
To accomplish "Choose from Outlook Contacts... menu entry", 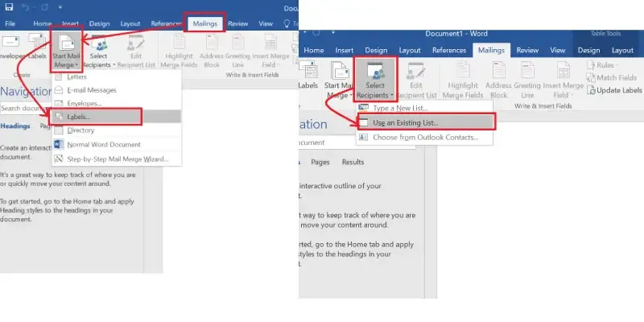I will [424, 138].
